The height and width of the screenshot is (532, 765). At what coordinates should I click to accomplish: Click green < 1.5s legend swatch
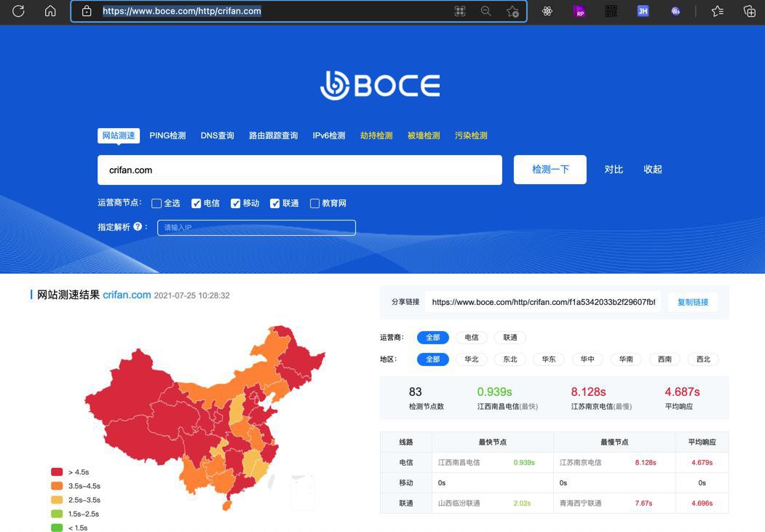(x=57, y=528)
